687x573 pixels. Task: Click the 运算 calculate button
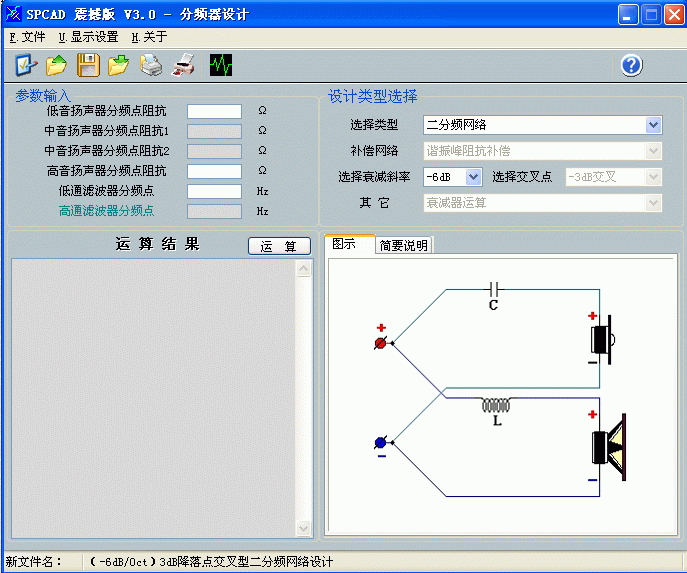point(279,246)
